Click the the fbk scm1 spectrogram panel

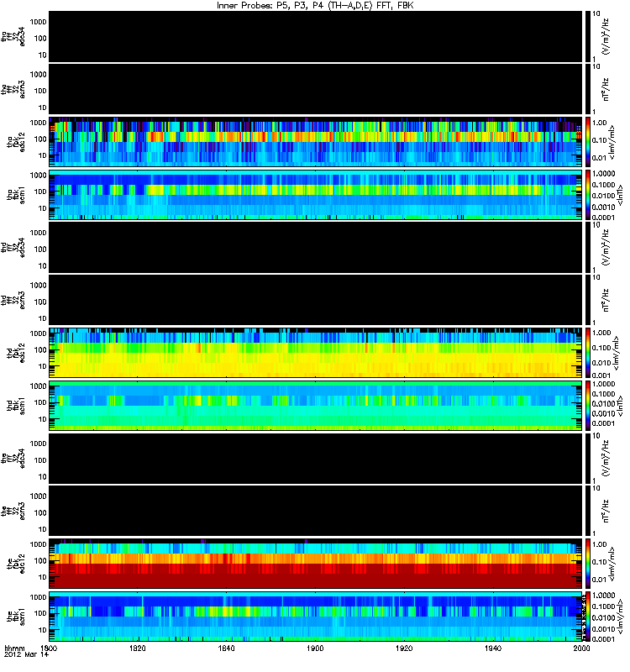point(316,617)
